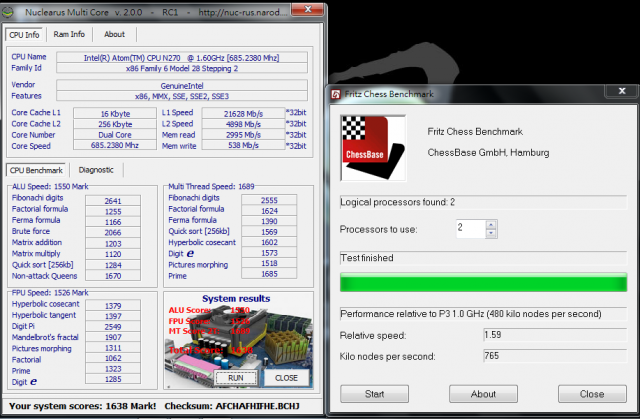Click the Ferma formula ALU score 1166
Screen dimensions: 640x419
[x=113, y=222]
